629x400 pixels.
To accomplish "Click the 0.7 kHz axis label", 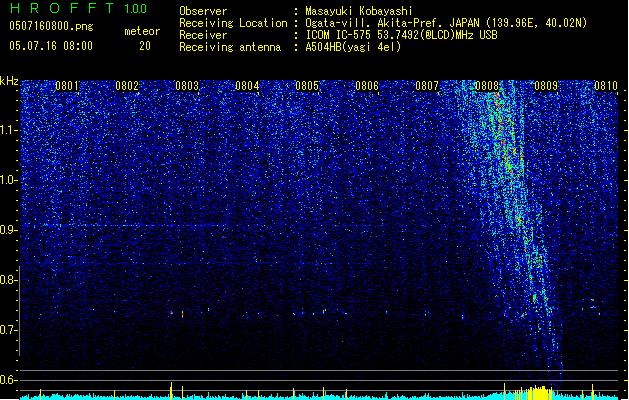I will pyautogui.click(x=9, y=330).
